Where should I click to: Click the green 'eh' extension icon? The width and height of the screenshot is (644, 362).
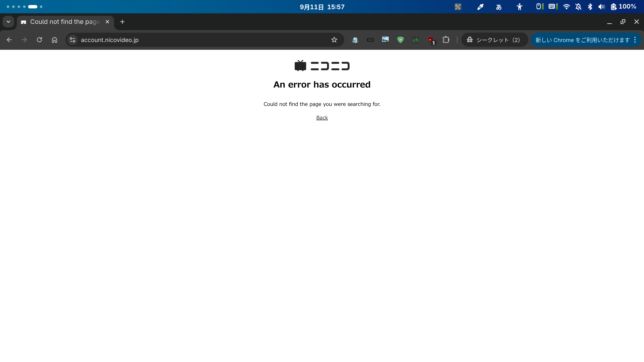415,40
